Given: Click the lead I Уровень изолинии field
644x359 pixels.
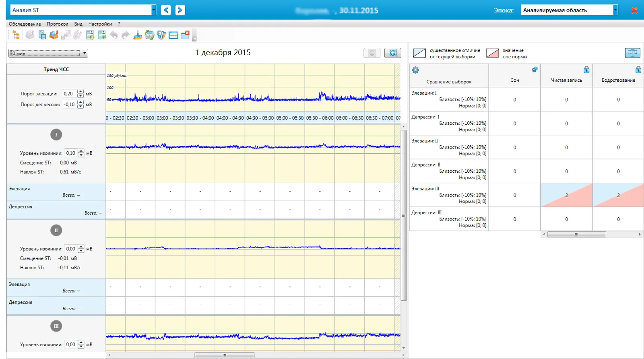Looking at the screenshot, I should point(71,153).
